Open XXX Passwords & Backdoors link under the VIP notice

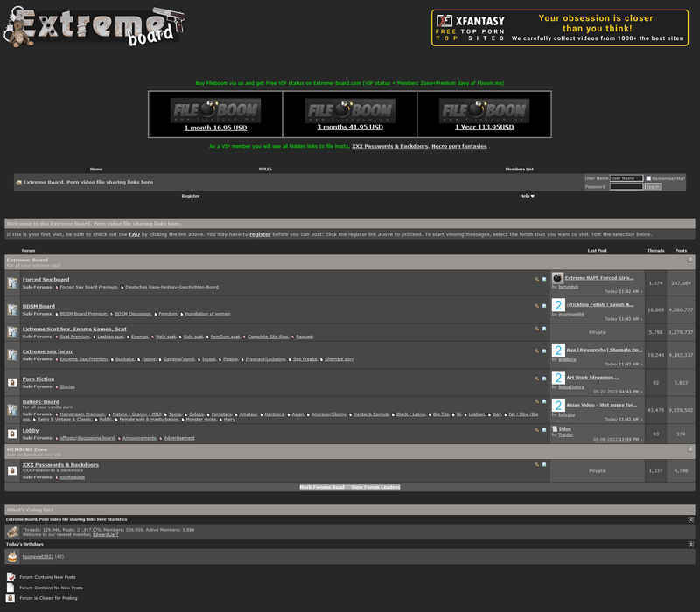pyautogui.click(x=389, y=146)
